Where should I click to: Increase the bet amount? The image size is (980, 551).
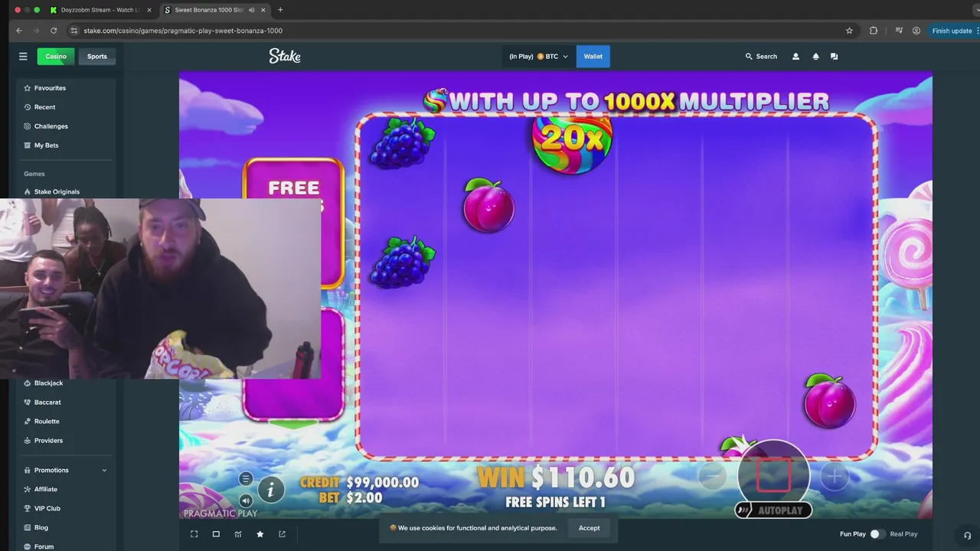coord(835,476)
